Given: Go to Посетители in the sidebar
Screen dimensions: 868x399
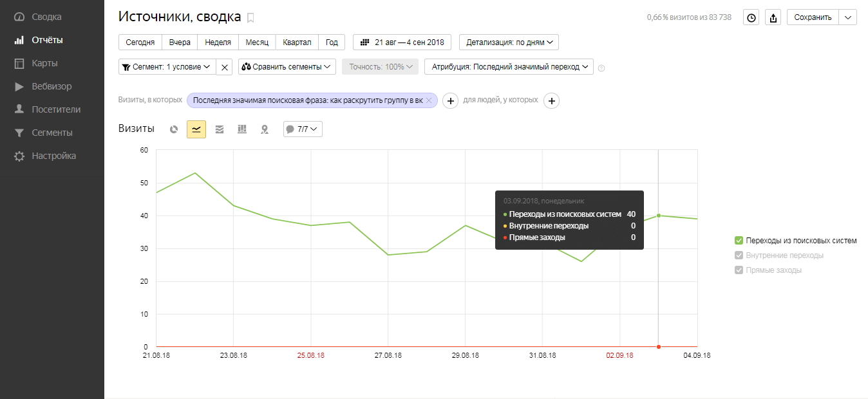Looking at the screenshot, I should (x=56, y=109).
